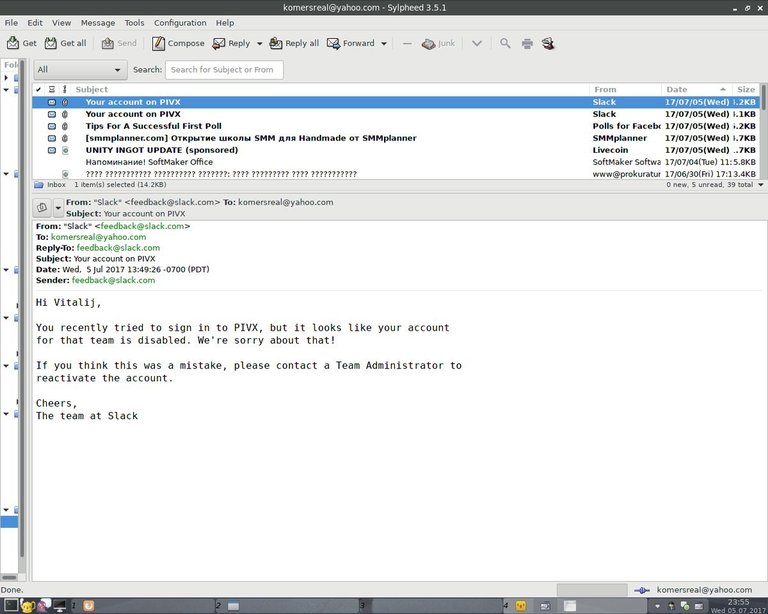
Task: Click the message list vertical scrollbar
Action: tap(763, 130)
